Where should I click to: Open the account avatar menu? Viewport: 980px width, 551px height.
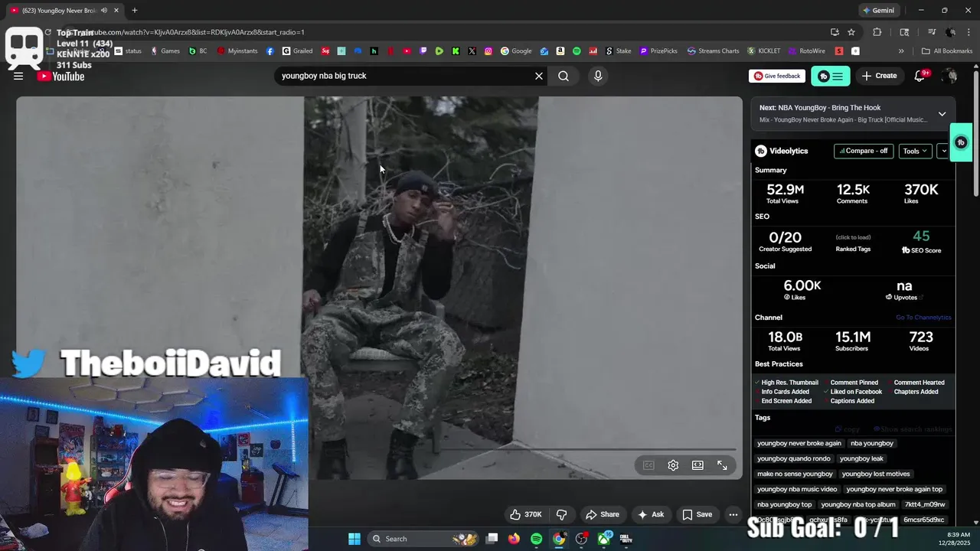949,76
